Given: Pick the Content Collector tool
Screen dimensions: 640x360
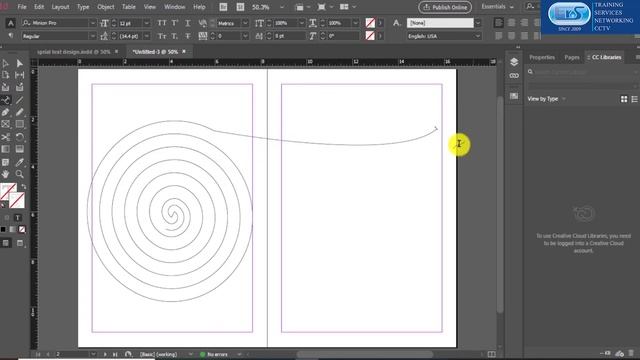Looking at the screenshot, I should (5, 87).
